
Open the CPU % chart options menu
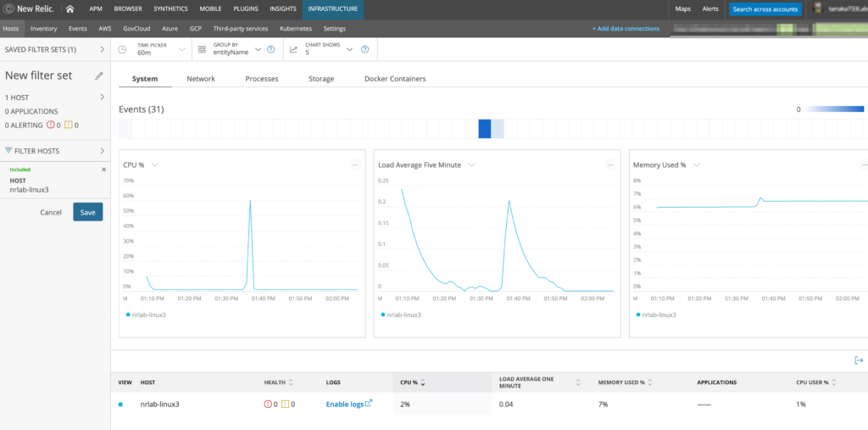pos(355,165)
